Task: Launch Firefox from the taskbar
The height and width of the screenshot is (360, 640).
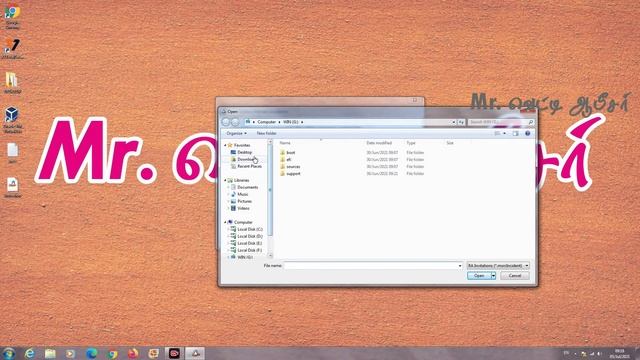Action: pos(133,353)
